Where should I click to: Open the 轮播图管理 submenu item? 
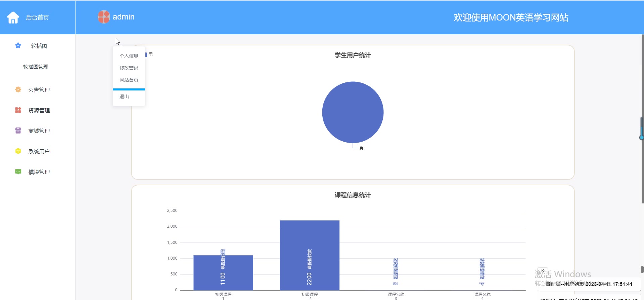[x=36, y=67]
